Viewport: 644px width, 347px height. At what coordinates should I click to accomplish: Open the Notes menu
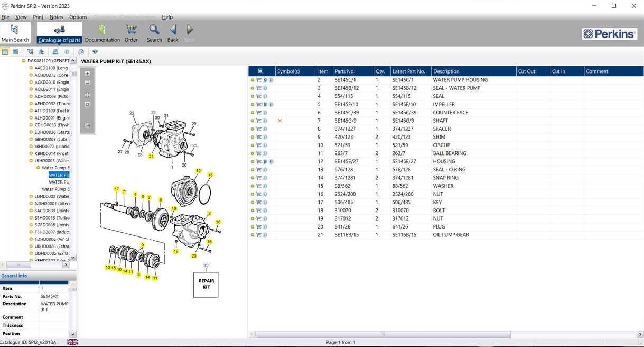[x=56, y=17]
